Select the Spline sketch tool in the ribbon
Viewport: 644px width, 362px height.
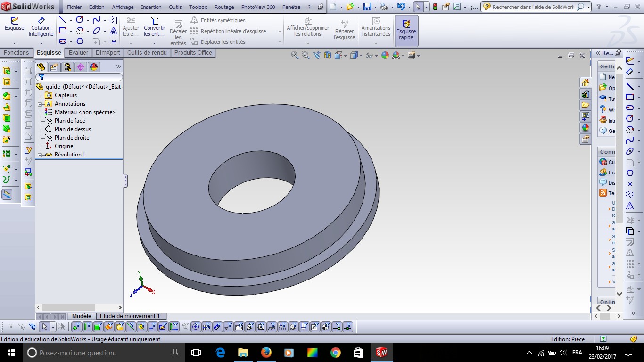[97, 20]
